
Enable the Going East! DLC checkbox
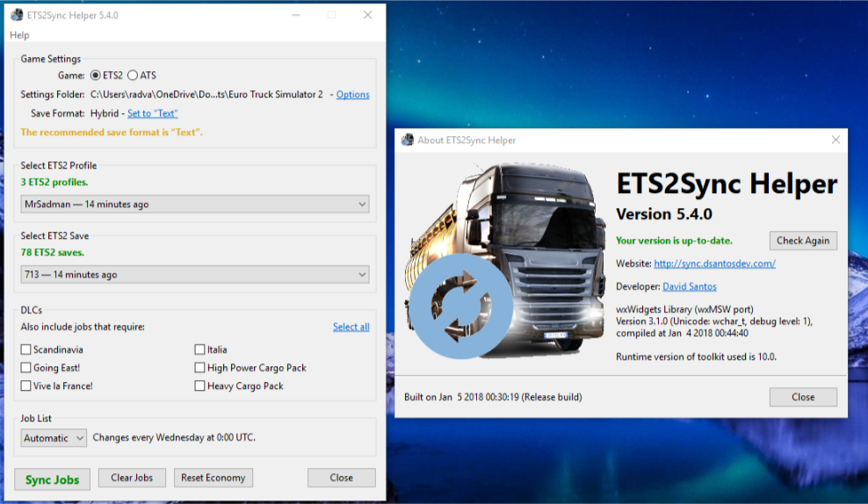coord(25,368)
